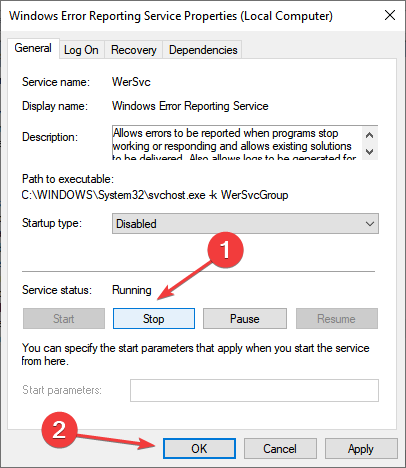Click the grayed-out Start button
Viewport: 406px width, 468px height.
64,319
